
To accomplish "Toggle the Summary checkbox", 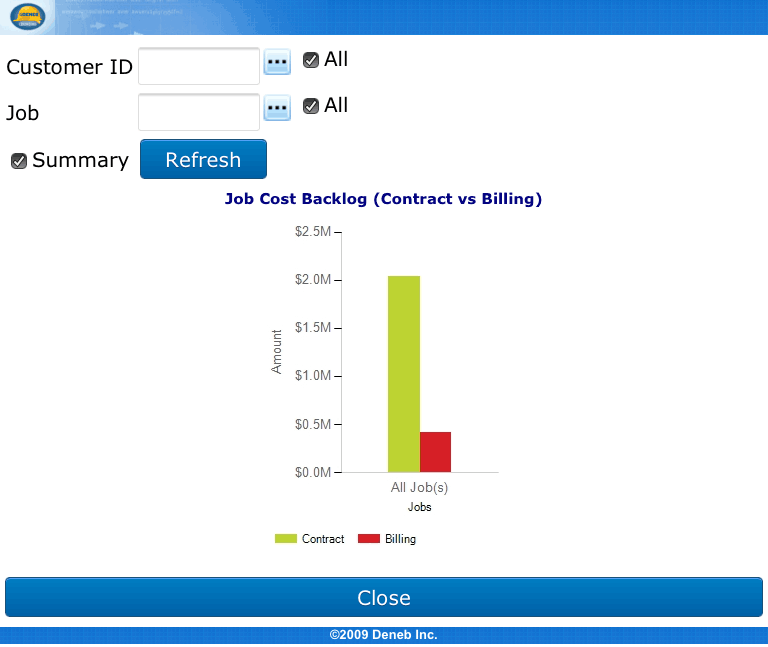I will pyautogui.click(x=19, y=161).
